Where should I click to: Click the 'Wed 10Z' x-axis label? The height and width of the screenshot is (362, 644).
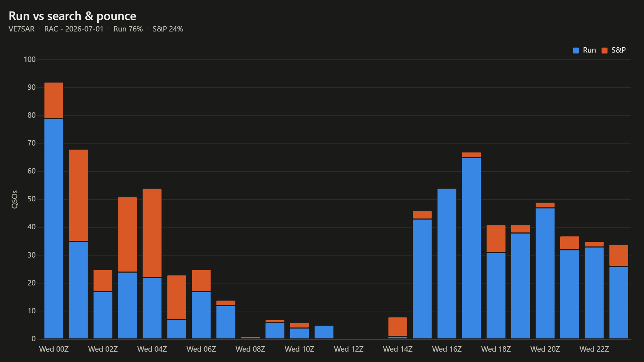pyautogui.click(x=299, y=349)
